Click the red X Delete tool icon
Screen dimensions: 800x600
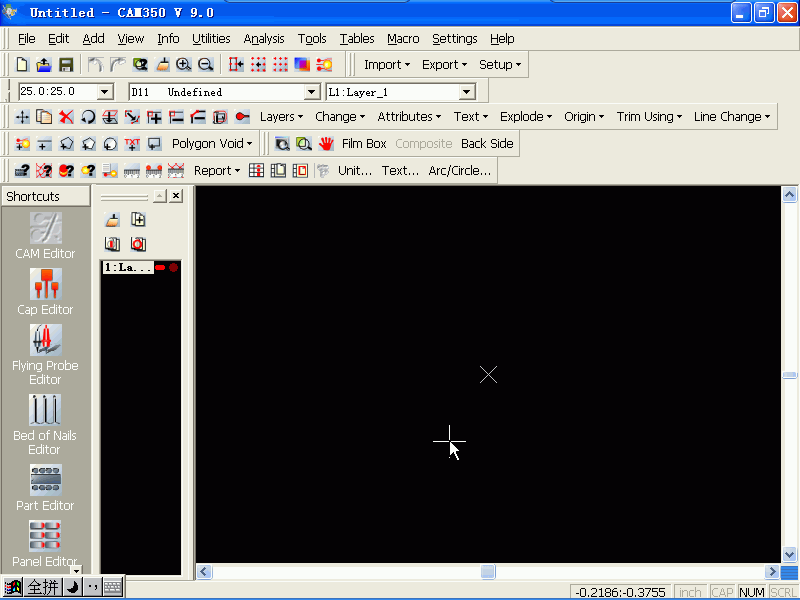[66, 117]
